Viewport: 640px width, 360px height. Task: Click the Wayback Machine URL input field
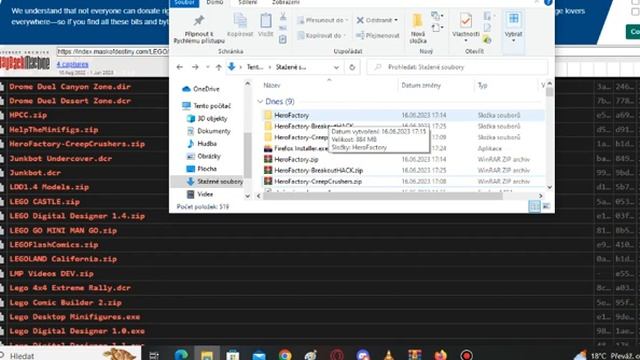pyautogui.click(x=113, y=52)
